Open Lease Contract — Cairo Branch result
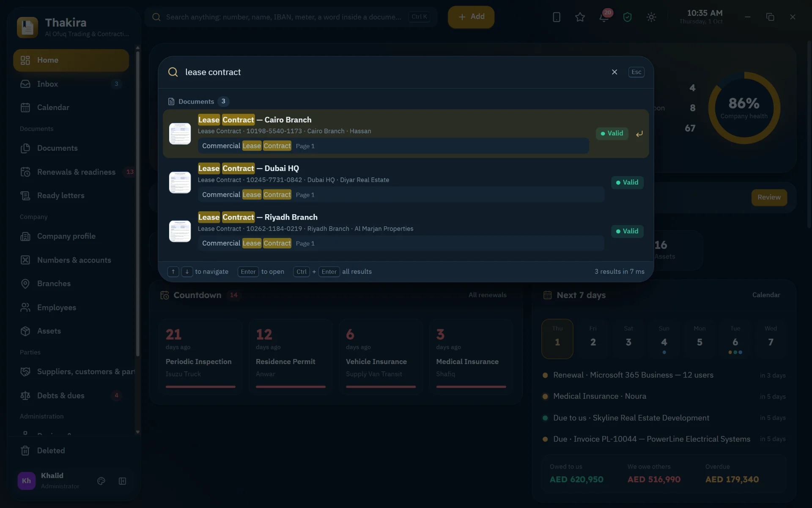 (x=406, y=134)
